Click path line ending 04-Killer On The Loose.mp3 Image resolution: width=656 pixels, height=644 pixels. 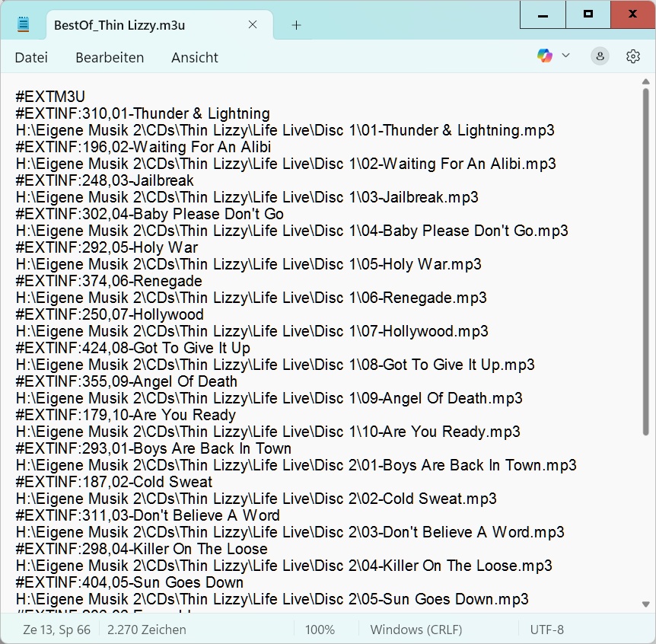pyautogui.click(x=284, y=566)
